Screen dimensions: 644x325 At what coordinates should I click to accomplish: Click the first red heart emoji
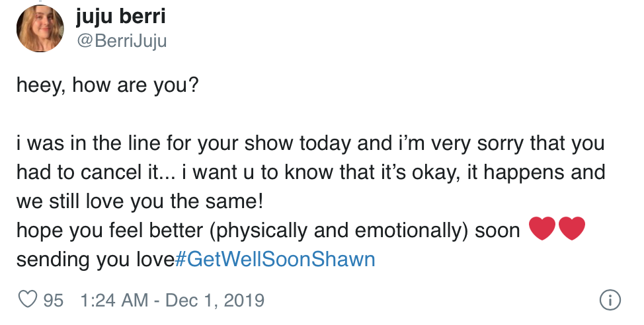click(x=542, y=230)
